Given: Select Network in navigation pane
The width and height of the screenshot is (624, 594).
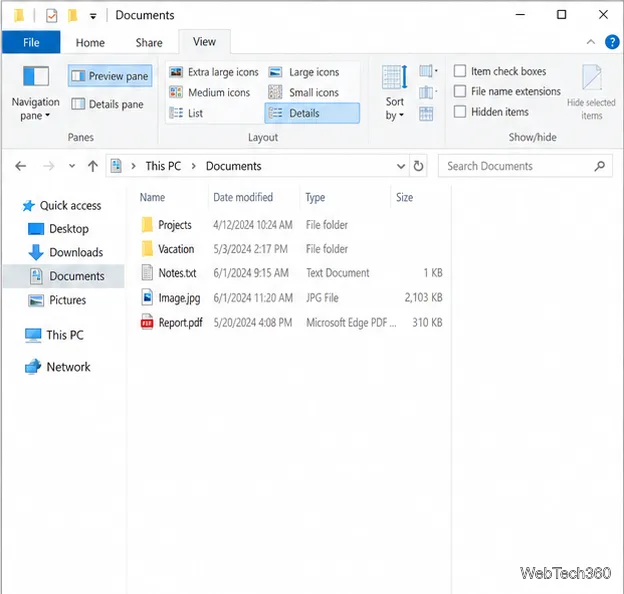Looking at the screenshot, I should 58,367.
